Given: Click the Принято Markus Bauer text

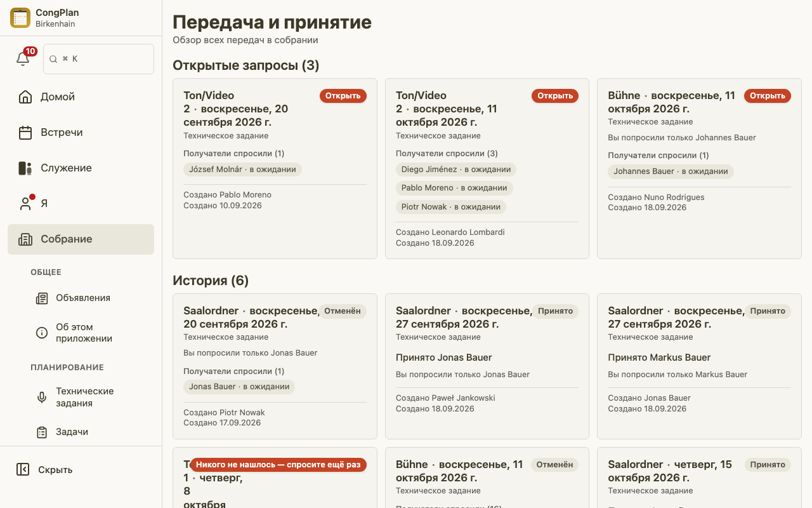Looking at the screenshot, I should click(659, 358).
